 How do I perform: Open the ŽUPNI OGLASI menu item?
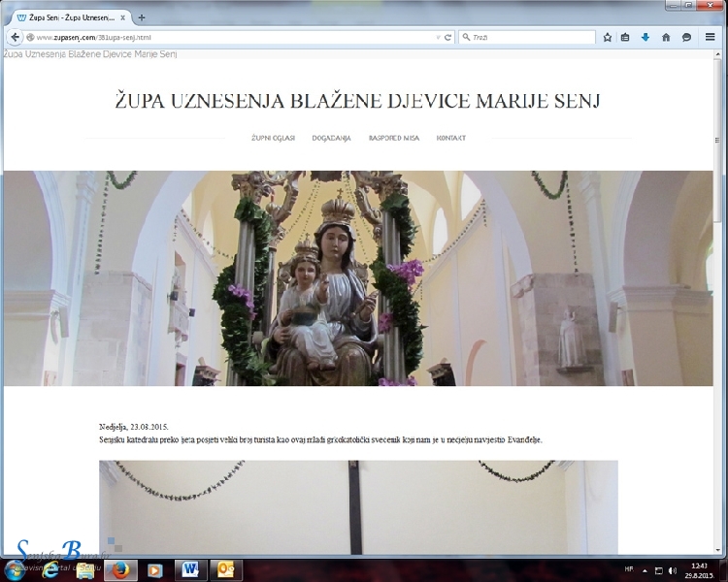[x=273, y=138]
